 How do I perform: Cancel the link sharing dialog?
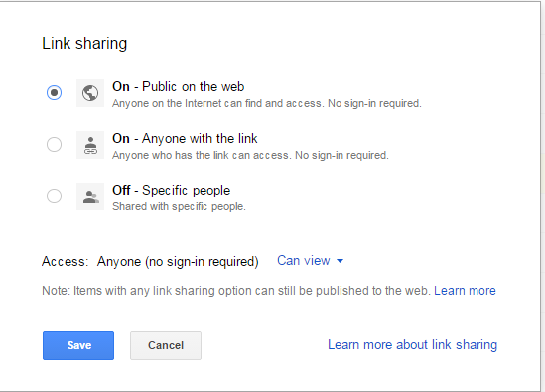coord(166,345)
